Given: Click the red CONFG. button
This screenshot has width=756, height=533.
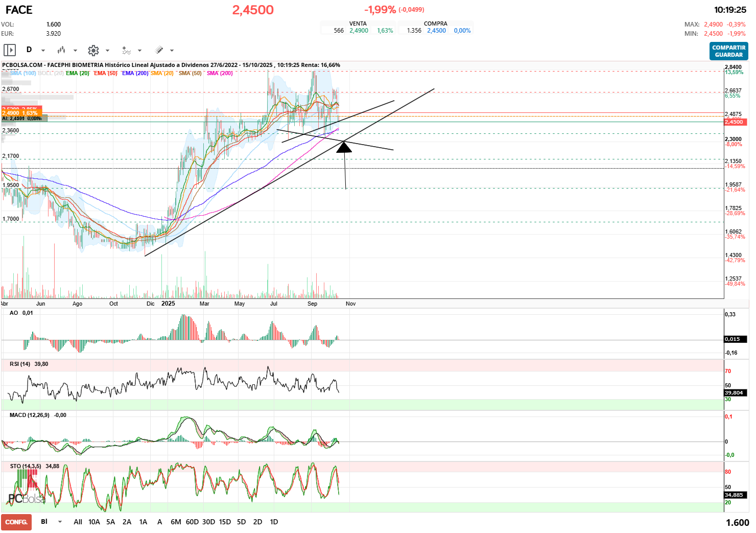Looking at the screenshot, I should pos(16,522).
